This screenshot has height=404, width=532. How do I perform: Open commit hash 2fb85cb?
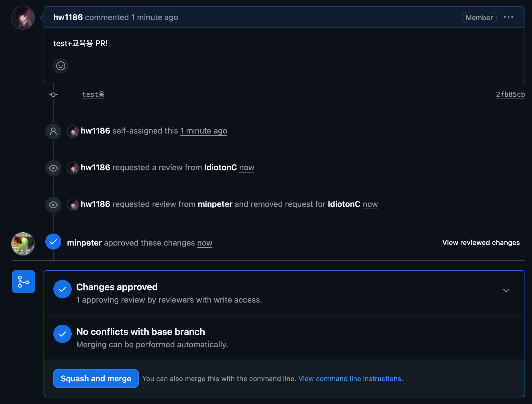[510, 95]
